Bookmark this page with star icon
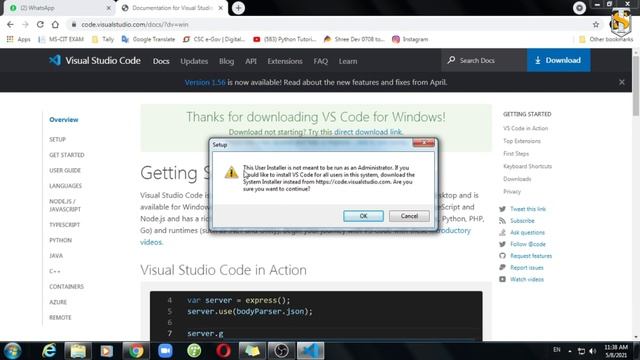 coord(596,24)
